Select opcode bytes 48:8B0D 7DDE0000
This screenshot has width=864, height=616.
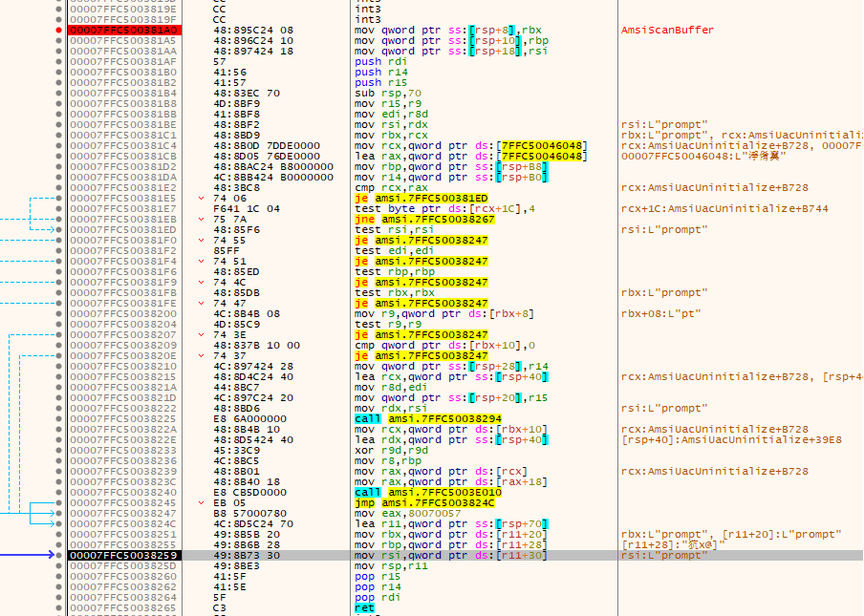(267, 146)
